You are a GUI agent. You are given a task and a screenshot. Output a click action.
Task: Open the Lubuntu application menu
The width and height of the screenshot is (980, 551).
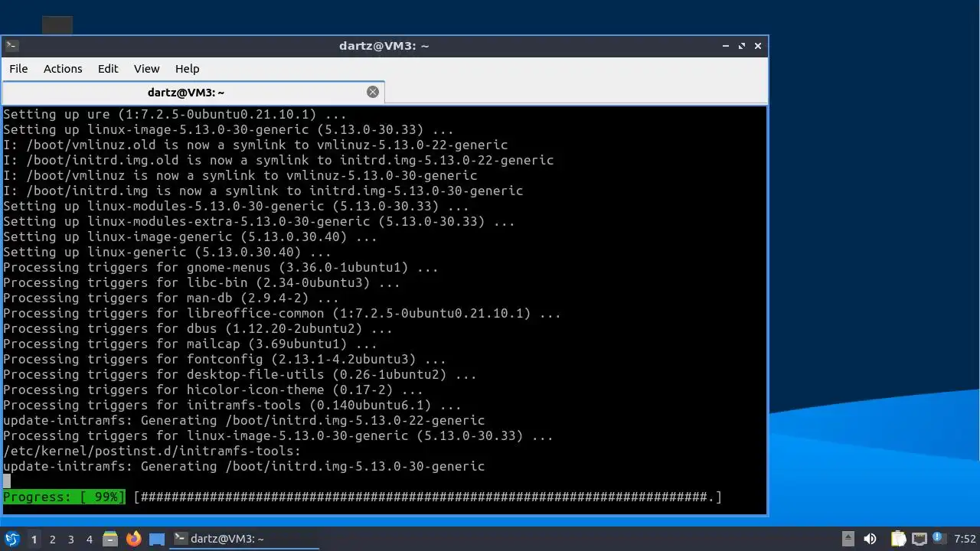tap(11, 539)
